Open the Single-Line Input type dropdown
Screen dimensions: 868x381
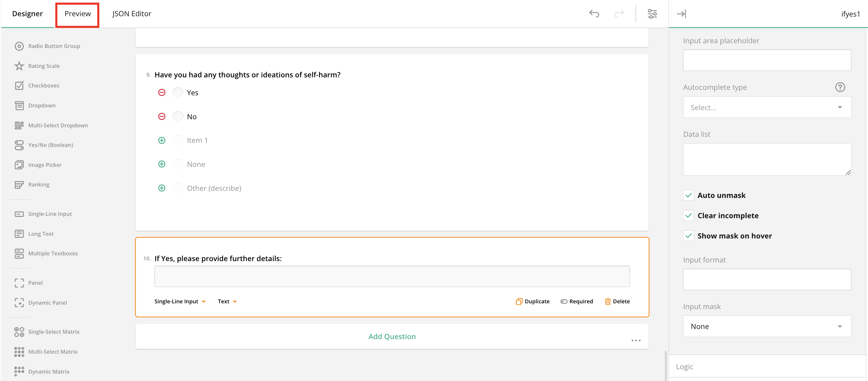[x=180, y=301]
